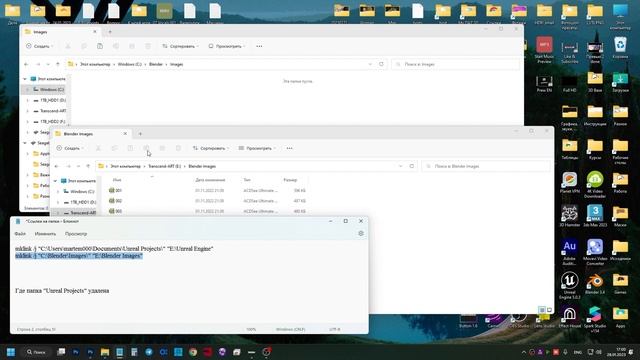Sort by Размер column header
This screenshot has height=360, width=640.
point(290,180)
